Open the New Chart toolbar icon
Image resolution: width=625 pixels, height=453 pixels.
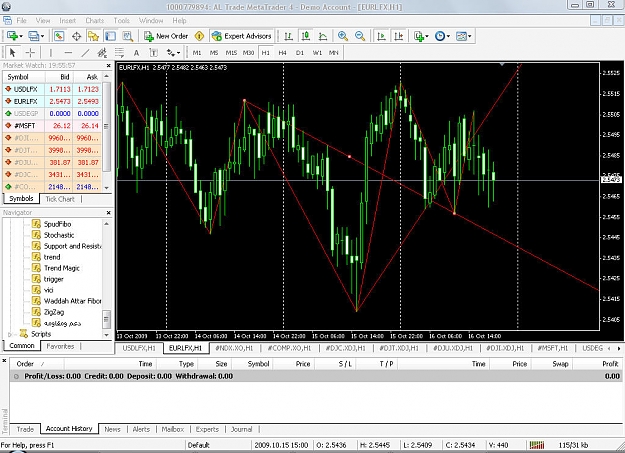coord(12,36)
